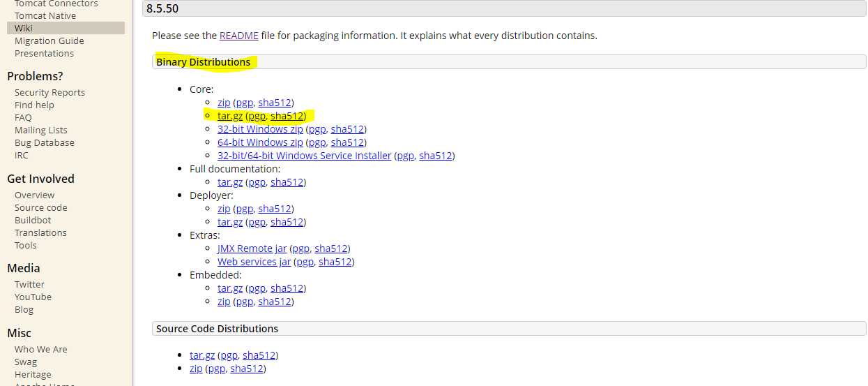The width and height of the screenshot is (868, 386).
Task: Open pgp for source code zip
Action: point(216,369)
